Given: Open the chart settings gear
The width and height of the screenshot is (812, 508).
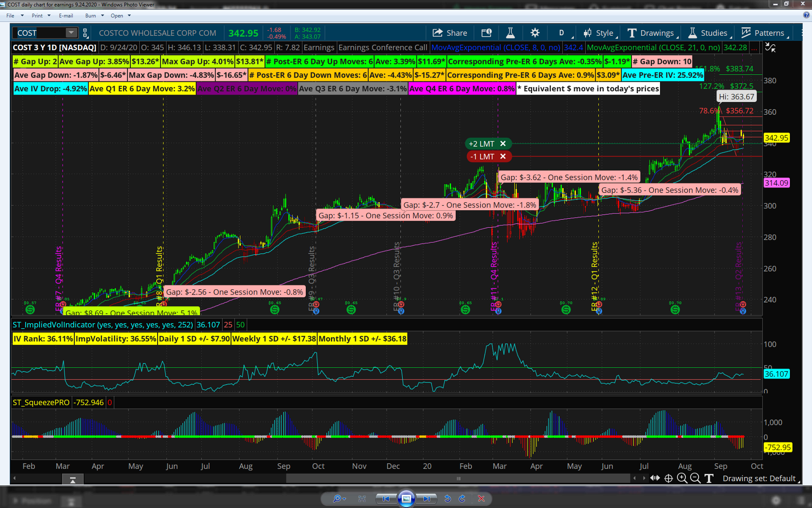Looking at the screenshot, I should (535, 32).
